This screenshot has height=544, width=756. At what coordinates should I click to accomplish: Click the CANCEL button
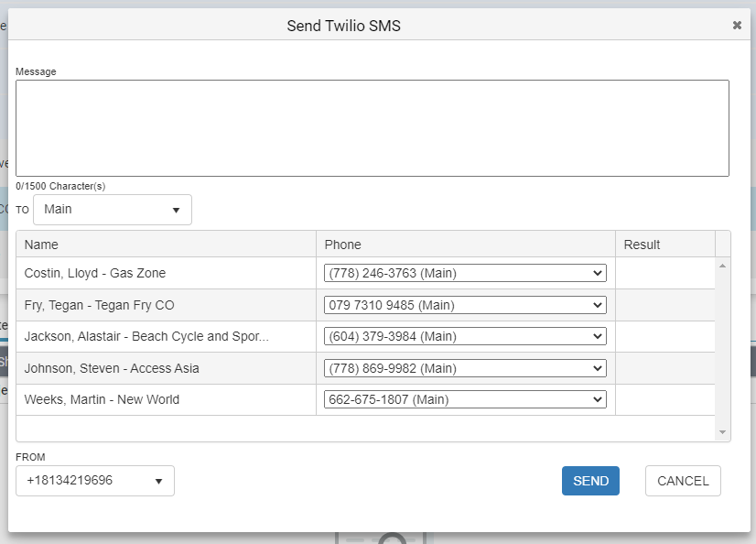pos(683,481)
